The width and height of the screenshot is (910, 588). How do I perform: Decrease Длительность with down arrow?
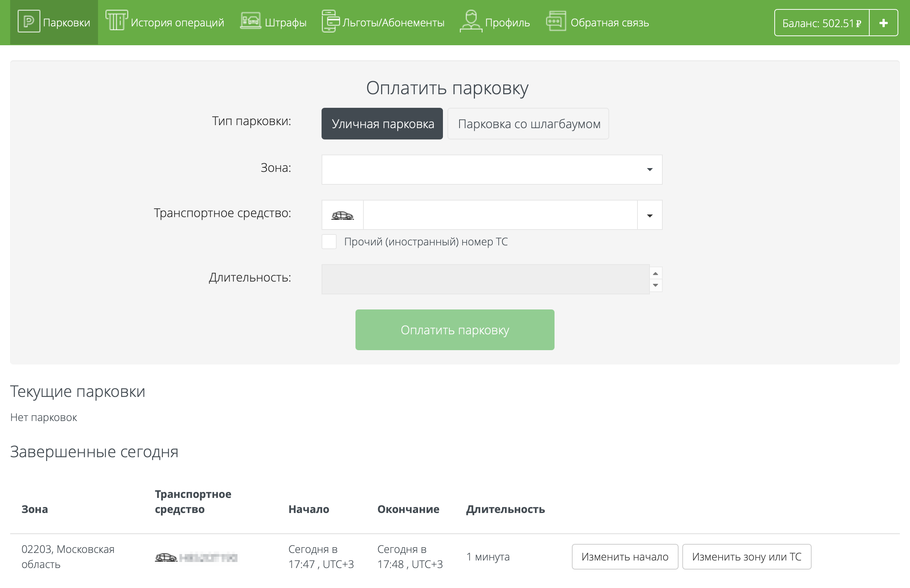pos(656,286)
